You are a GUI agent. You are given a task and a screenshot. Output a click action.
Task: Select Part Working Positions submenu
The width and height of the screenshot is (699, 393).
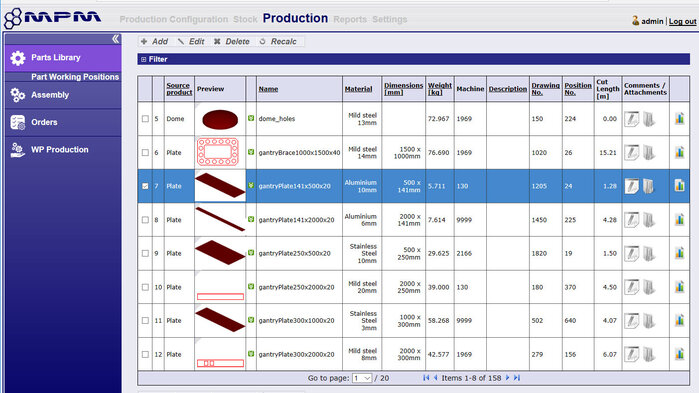(75, 77)
